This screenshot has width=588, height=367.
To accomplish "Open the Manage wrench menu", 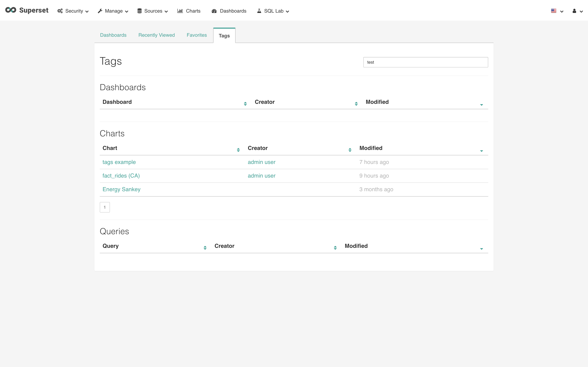I will click(x=113, y=11).
